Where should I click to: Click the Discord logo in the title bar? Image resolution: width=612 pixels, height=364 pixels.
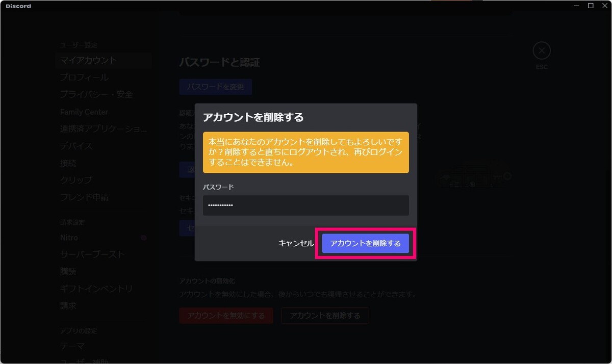(18, 6)
